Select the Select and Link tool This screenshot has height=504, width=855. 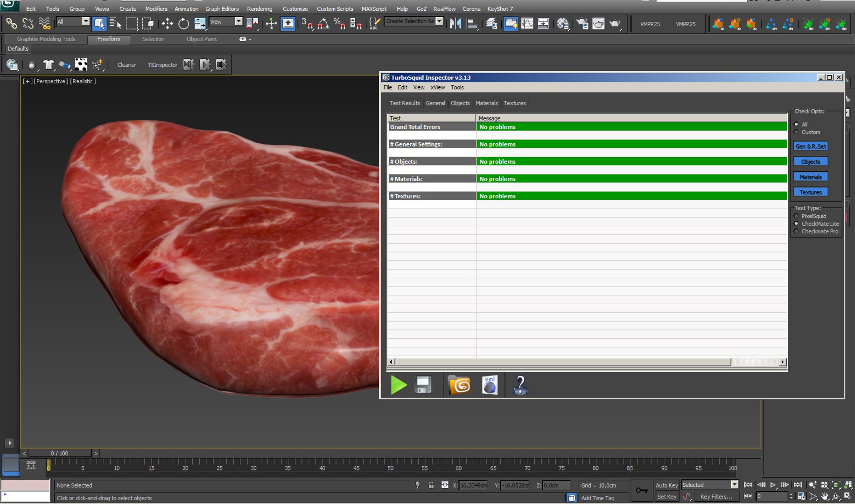[x=11, y=23]
